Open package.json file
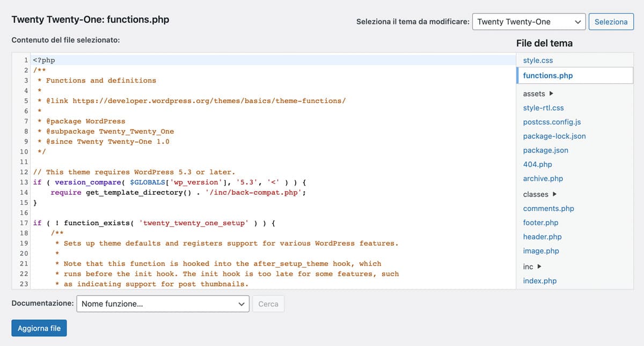 pyautogui.click(x=546, y=150)
